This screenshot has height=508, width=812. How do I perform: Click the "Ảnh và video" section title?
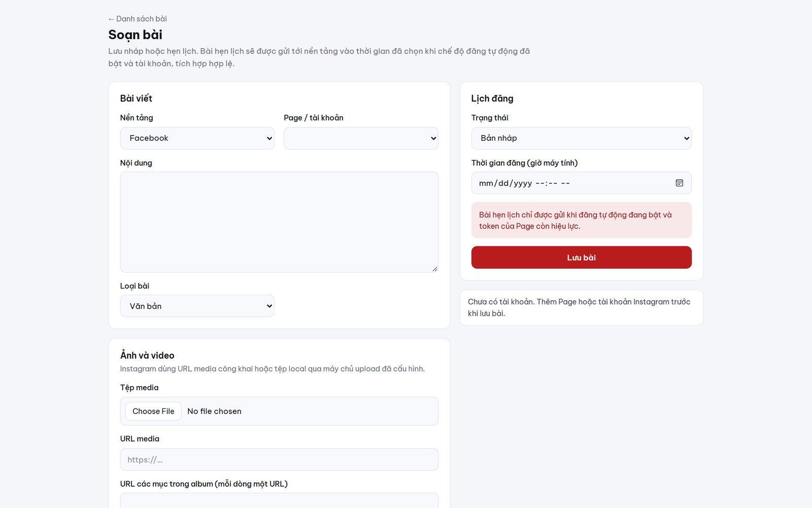pos(147,355)
